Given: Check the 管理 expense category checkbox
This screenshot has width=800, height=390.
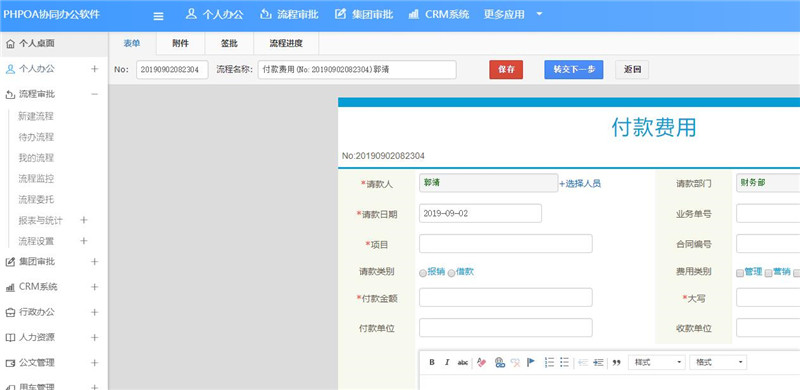Looking at the screenshot, I should 740,274.
